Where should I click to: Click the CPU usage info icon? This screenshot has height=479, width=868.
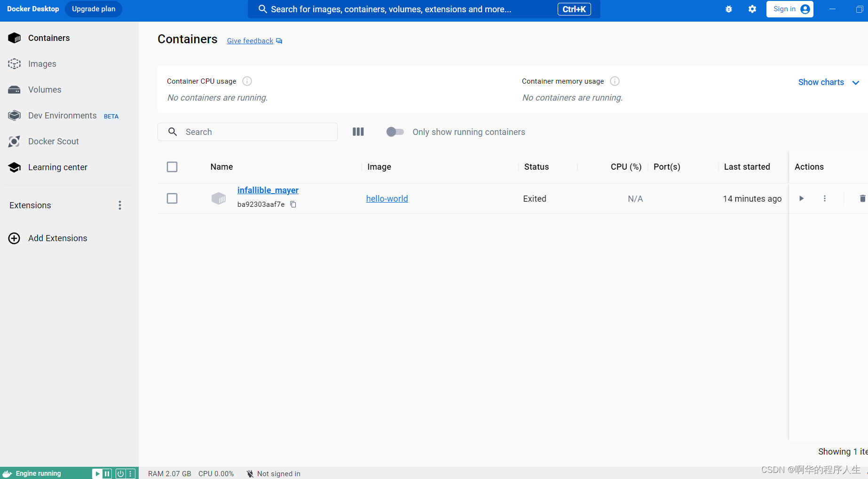[x=247, y=81]
